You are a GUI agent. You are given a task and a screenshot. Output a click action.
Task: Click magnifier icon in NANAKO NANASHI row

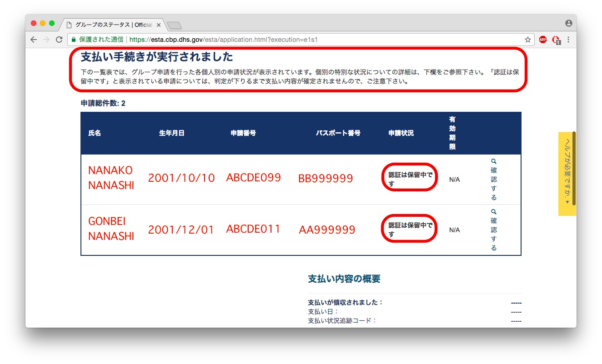(494, 161)
